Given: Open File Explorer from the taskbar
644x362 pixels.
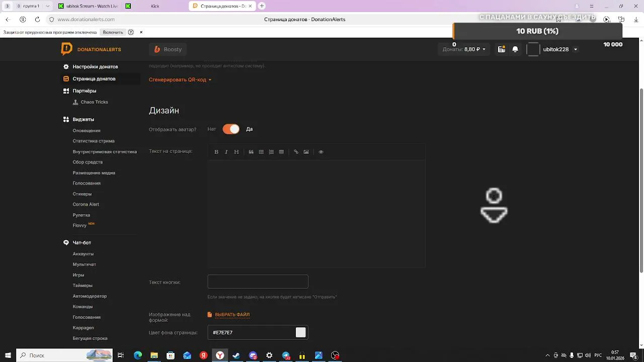Looking at the screenshot, I should 154,355.
